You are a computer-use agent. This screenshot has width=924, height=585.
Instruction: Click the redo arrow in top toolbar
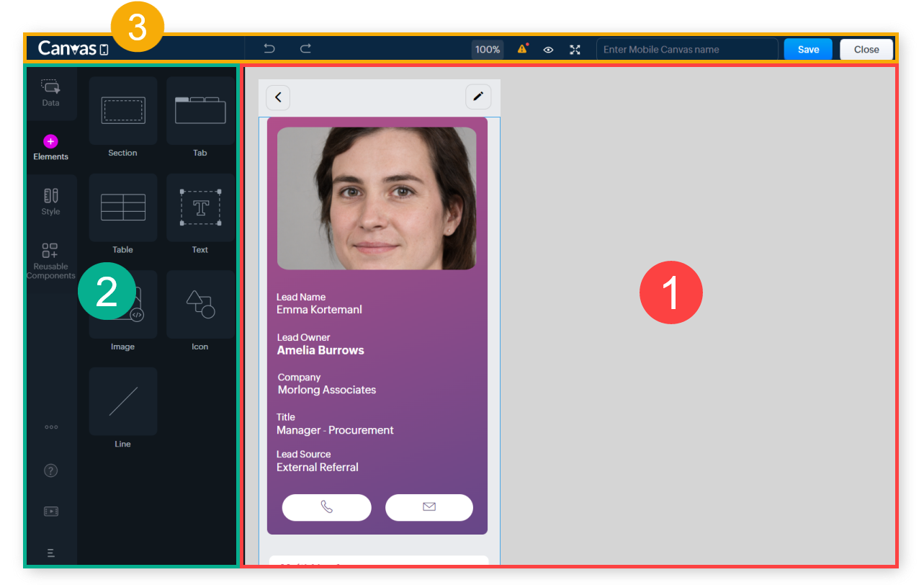[306, 49]
